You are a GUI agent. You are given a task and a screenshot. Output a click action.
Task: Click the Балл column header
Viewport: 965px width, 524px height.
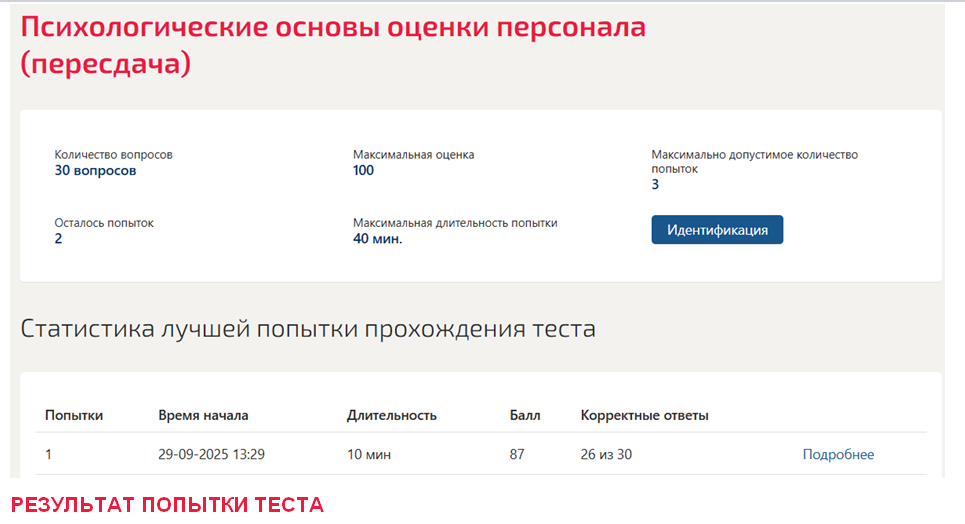[525, 416]
